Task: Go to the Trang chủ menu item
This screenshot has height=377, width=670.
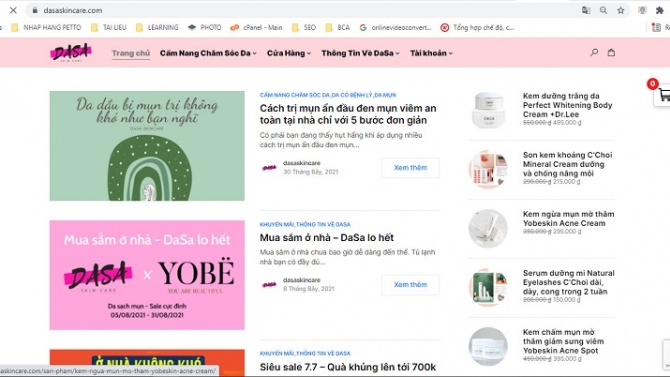Action: [131, 53]
